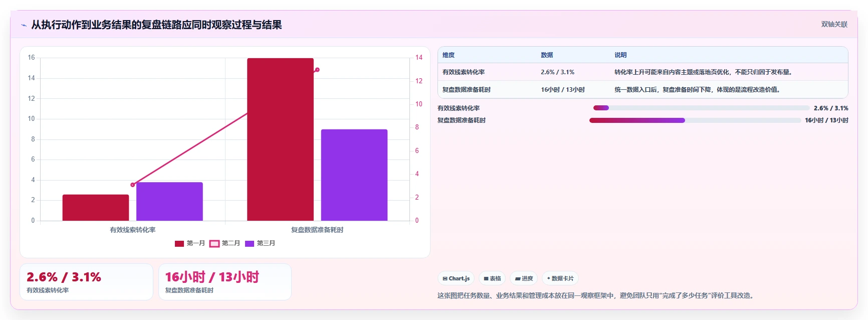Click the 数据卡片 tag
This screenshot has height=320, width=868.
[x=560, y=278]
